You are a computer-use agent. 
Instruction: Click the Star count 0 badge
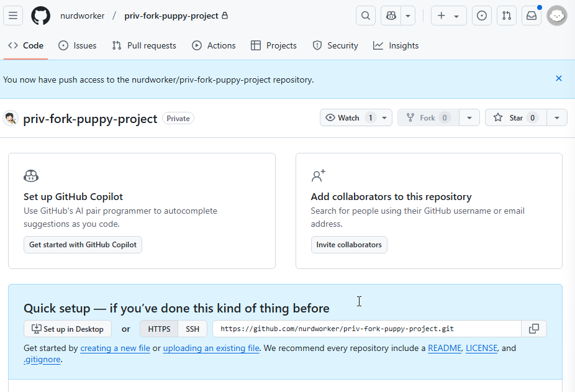[x=532, y=118]
